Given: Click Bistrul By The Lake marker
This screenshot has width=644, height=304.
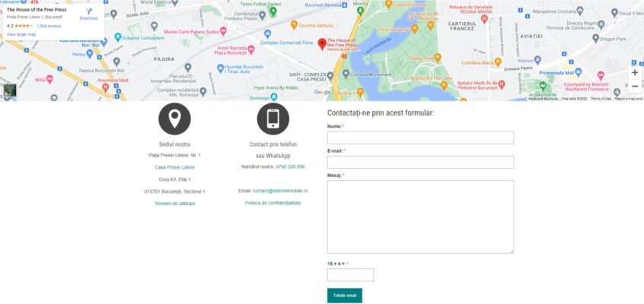Looking at the screenshot, I should (444, 85).
